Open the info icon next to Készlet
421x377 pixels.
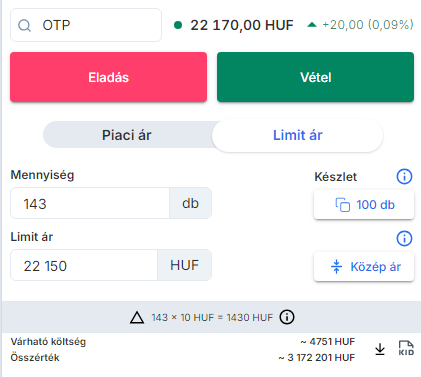(404, 176)
